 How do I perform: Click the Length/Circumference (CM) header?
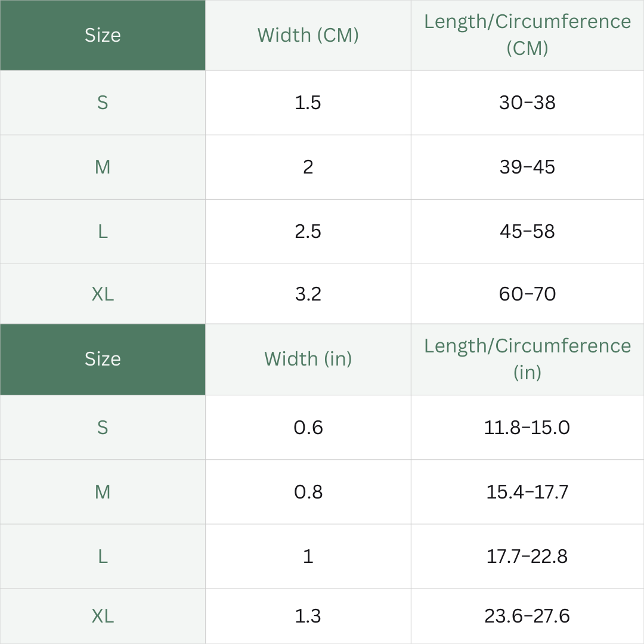tap(527, 35)
